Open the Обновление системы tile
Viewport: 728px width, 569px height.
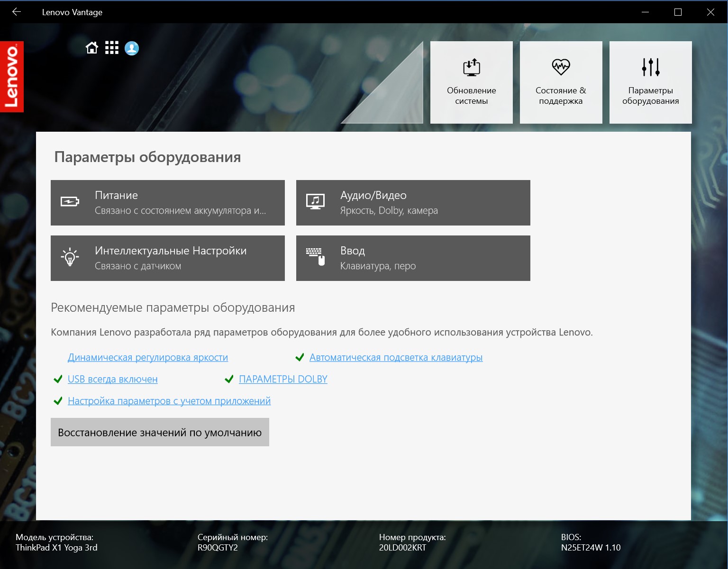click(x=471, y=82)
